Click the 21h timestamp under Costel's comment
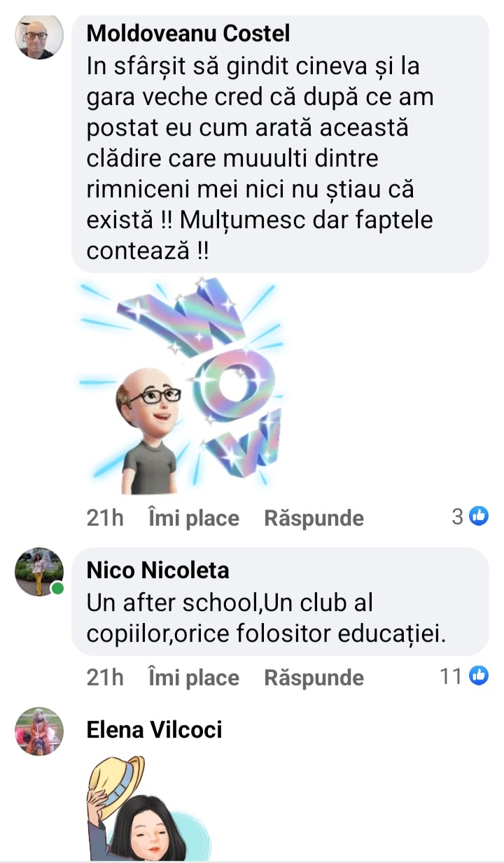The width and height of the screenshot is (504, 863). pyautogui.click(x=105, y=518)
